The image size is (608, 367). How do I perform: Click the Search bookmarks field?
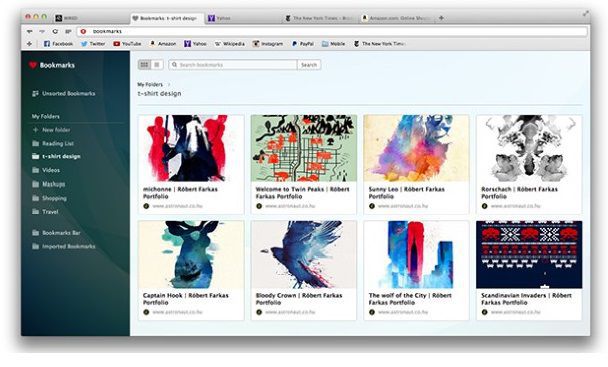point(233,65)
